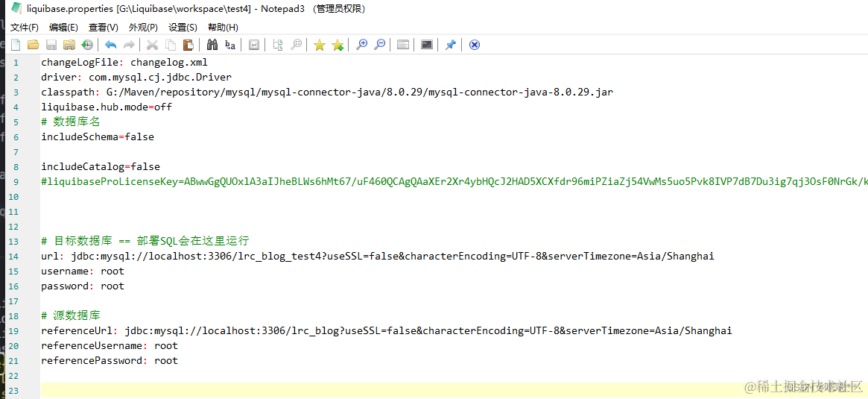Click the referenceUrl line with lrc_blog
Image resolution: width=868 pixels, height=399 pixels.
387,331
